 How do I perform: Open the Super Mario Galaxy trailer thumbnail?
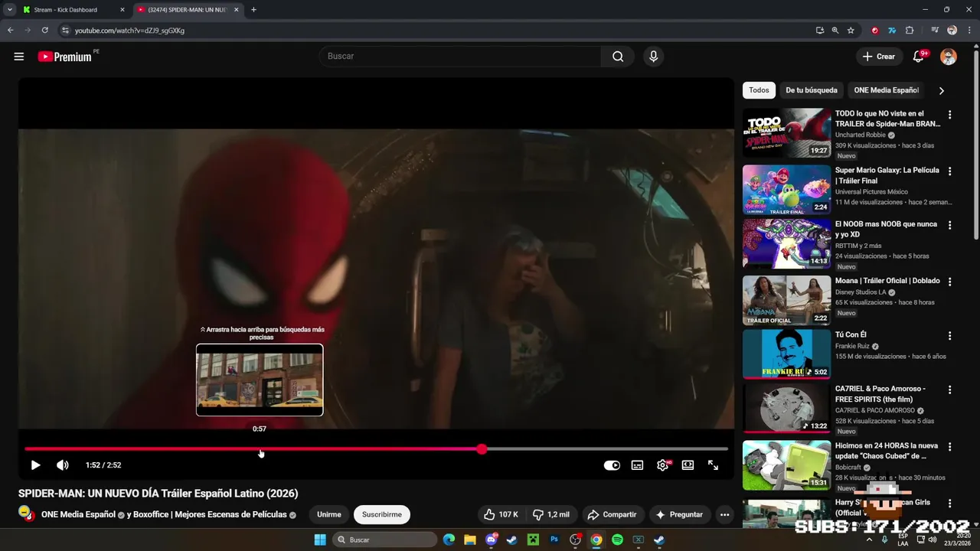[x=786, y=190]
